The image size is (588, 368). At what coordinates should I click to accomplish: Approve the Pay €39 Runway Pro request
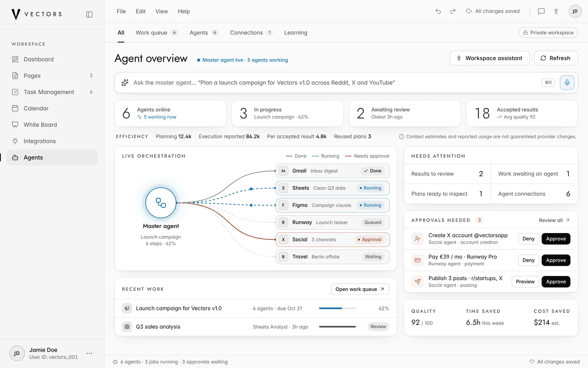point(556,260)
